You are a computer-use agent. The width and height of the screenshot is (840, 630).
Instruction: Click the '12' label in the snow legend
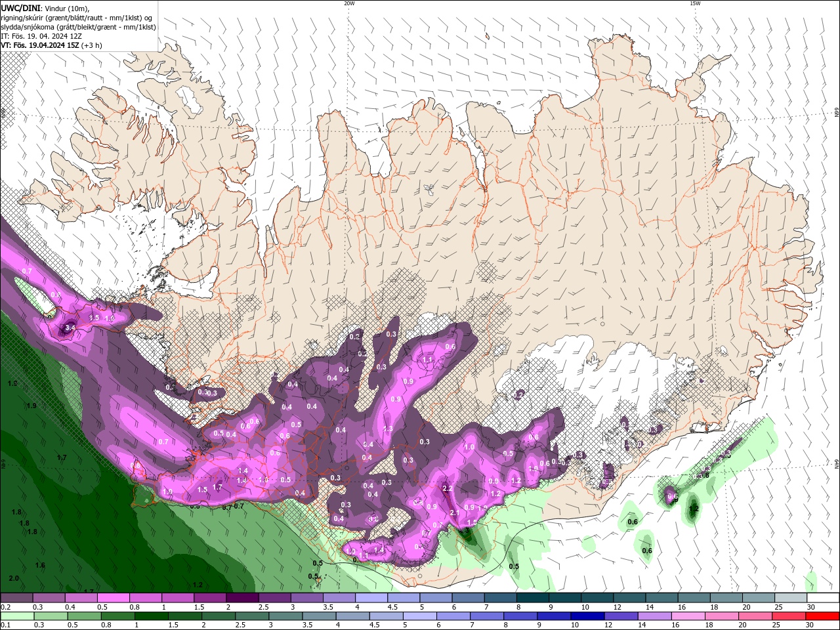click(x=617, y=607)
